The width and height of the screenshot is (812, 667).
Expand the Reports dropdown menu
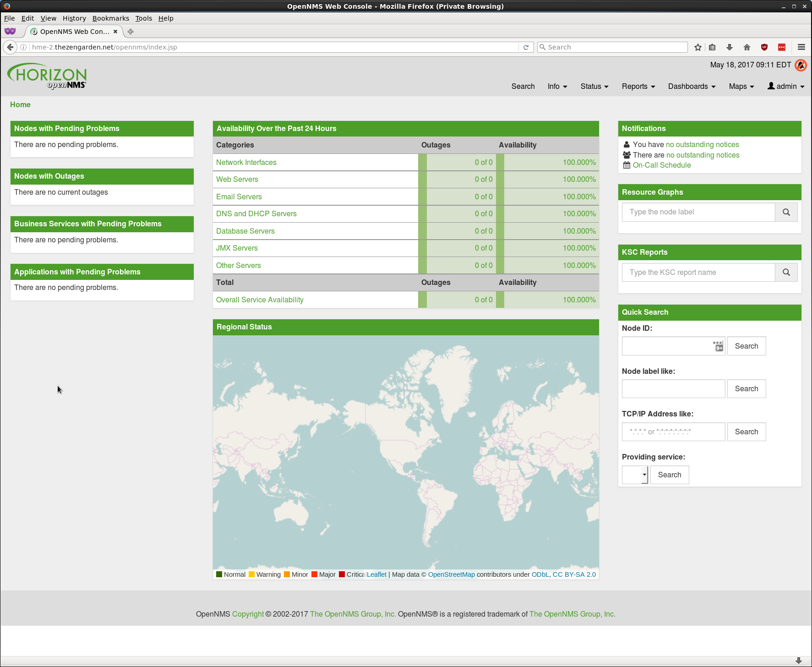638,86
